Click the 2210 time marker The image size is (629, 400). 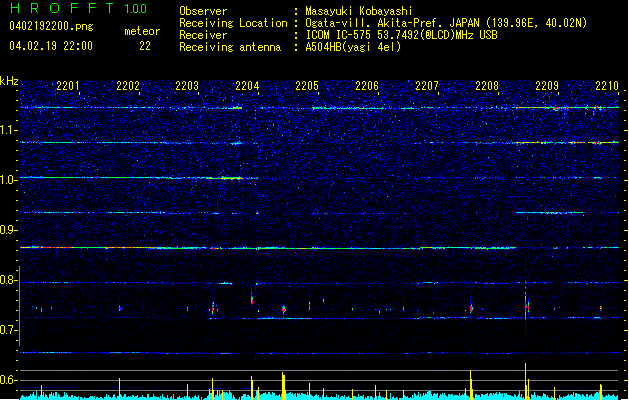tap(607, 86)
